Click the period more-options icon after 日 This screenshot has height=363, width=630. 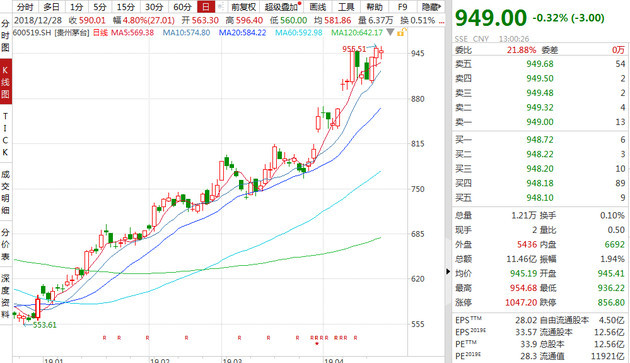221,7
